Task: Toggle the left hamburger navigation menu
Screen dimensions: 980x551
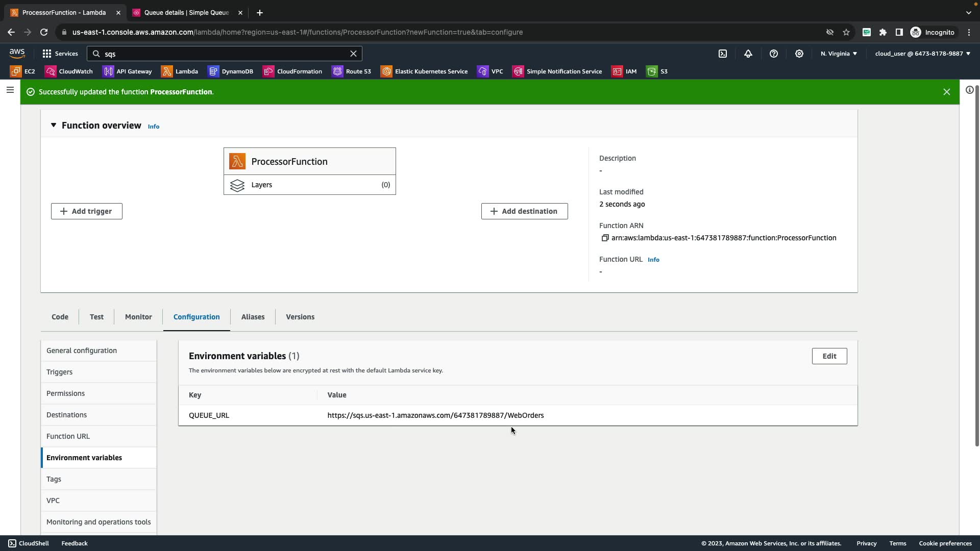Action: [10, 90]
